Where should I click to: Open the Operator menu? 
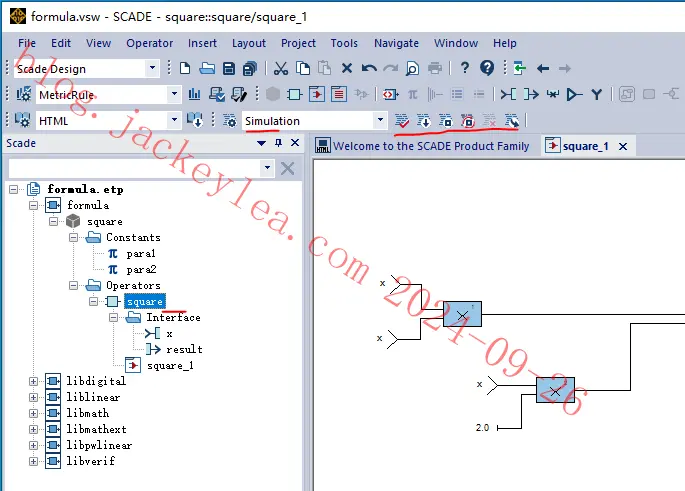pos(149,43)
